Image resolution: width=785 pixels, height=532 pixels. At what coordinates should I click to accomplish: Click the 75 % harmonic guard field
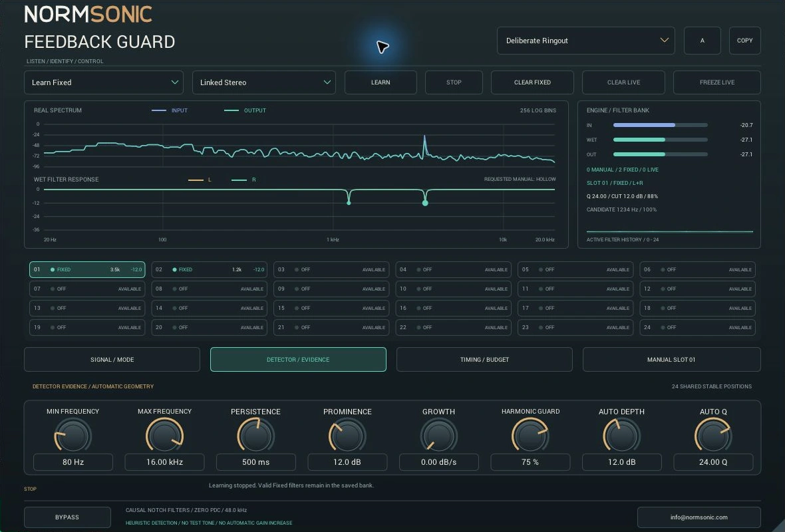[x=530, y=462]
